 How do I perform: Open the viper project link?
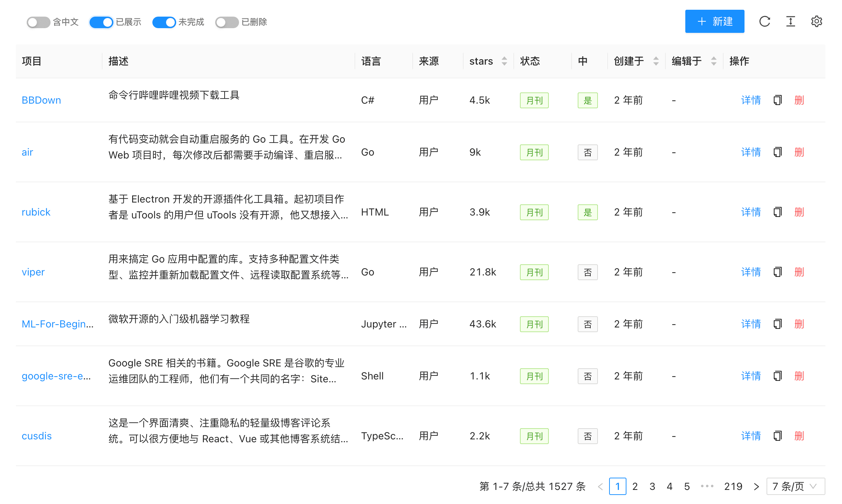click(x=33, y=272)
